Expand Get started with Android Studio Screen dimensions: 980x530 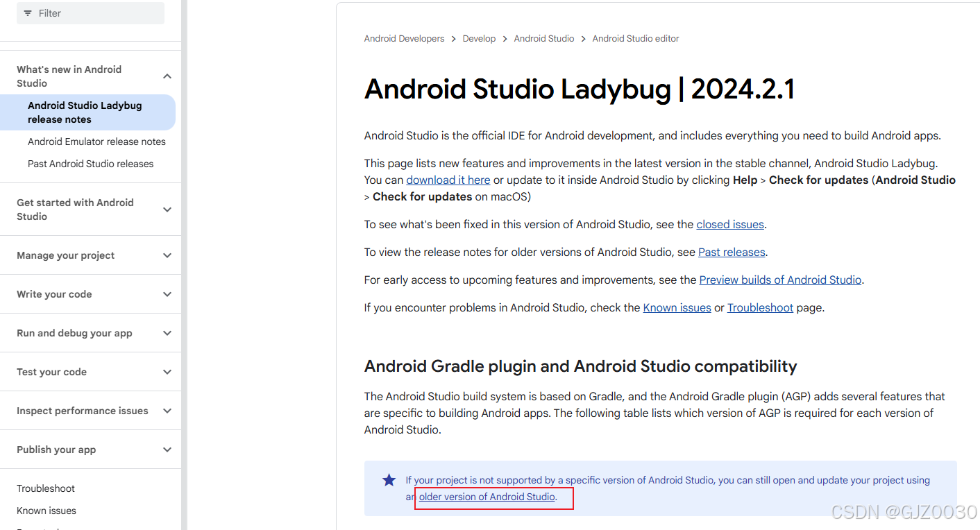(x=167, y=210)
